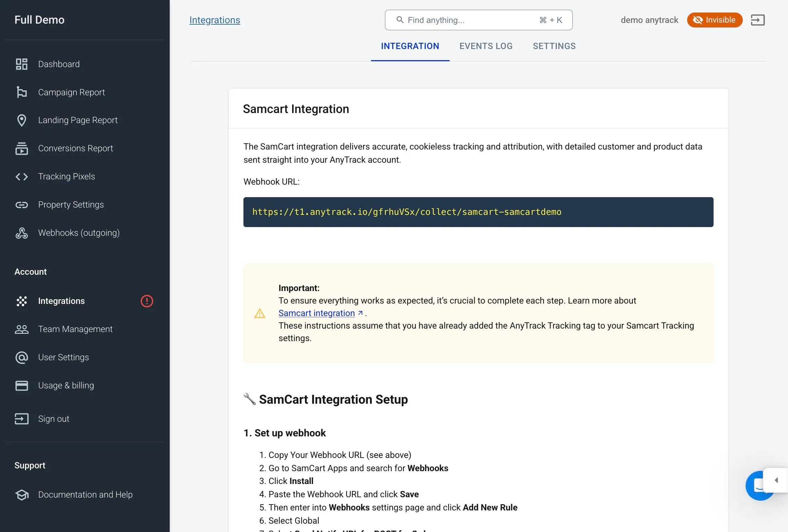Click the '1. Set up webhook' heading
788x532 pixels.
tap(284, 433)
